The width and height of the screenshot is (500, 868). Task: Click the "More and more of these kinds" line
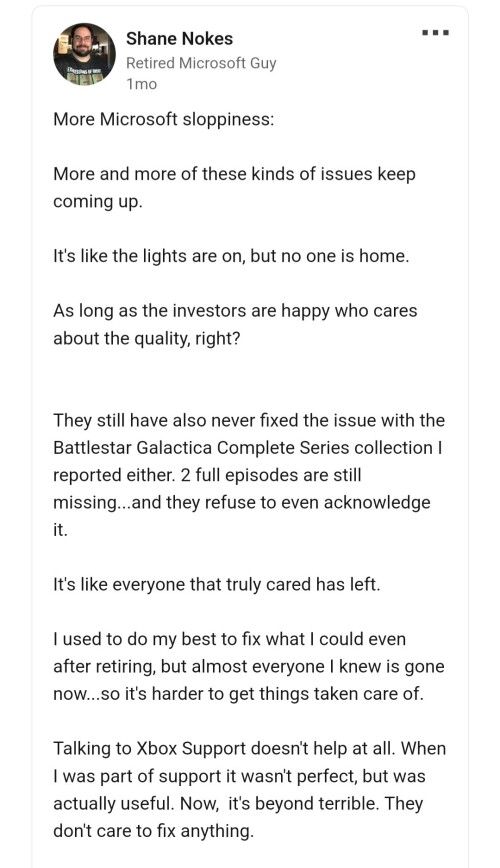(234, 174)
